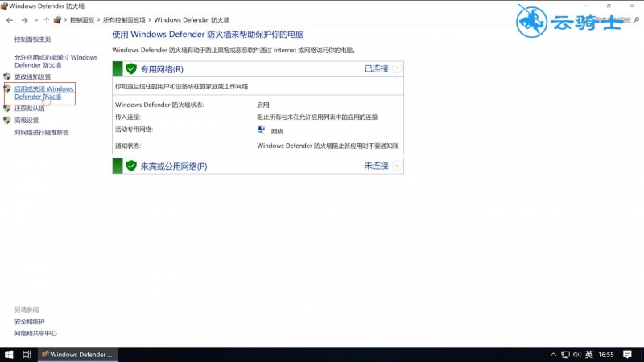Click green shield icon of private network
Viewport: 644px width, 362px height.
[131, 69]
